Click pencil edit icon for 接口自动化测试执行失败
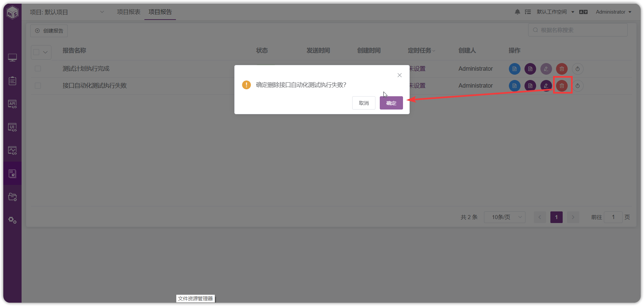This screenshot has height=306, width=644. click(546, 86)
